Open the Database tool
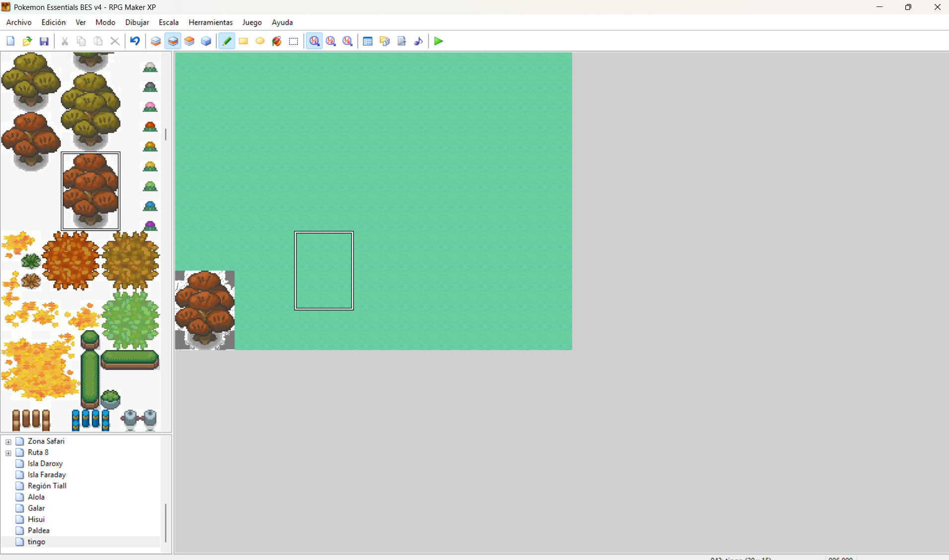The width and height of the screenshot is (949, 560). [x=367, y=41]
